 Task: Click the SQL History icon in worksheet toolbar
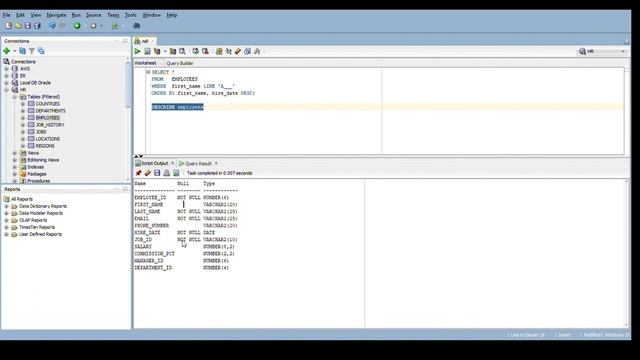pyautogui.click(x=247, y=51)
